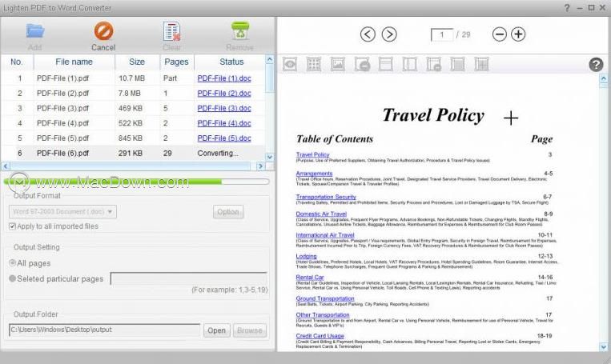Select the PDF-File (1).pdf row

(133, 78)
